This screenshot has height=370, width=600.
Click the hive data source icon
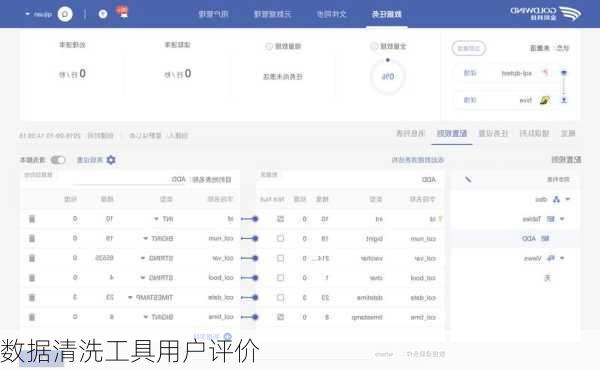tap(545, 100)
